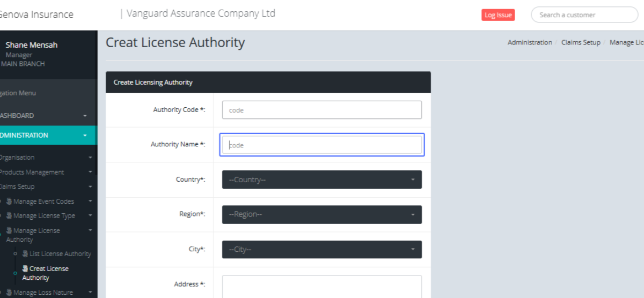The width and height of the screenshot is (644, 298).
Task: Click the icon beside Manage Loss Nature
Action: 9,293
